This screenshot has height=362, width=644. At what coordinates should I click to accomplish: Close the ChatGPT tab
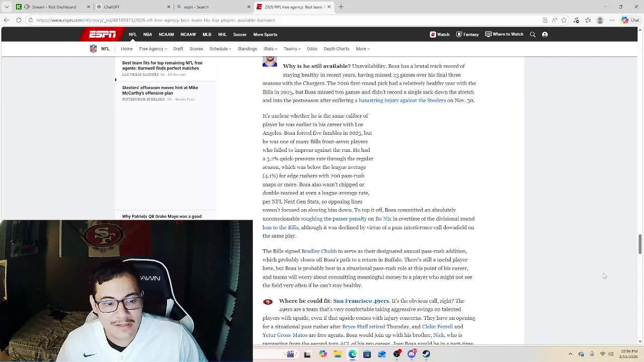click(169, 7)
